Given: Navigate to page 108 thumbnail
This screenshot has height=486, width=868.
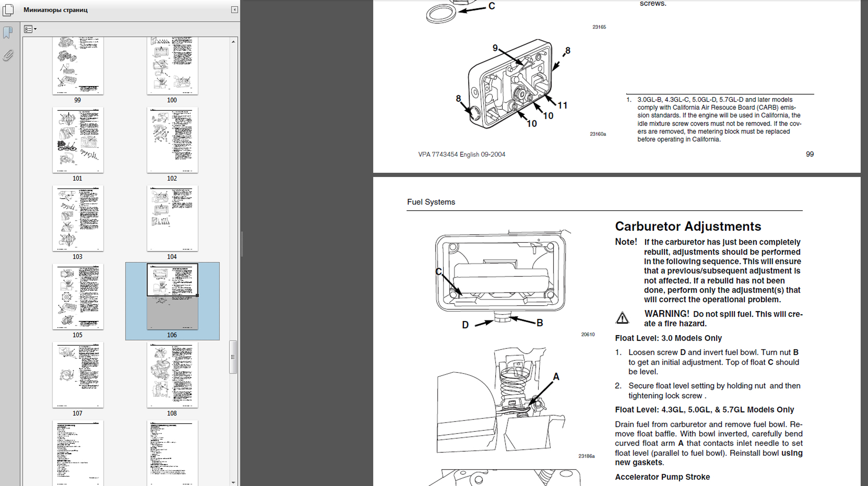Looking at the screenshot, I should coord(172,375).
